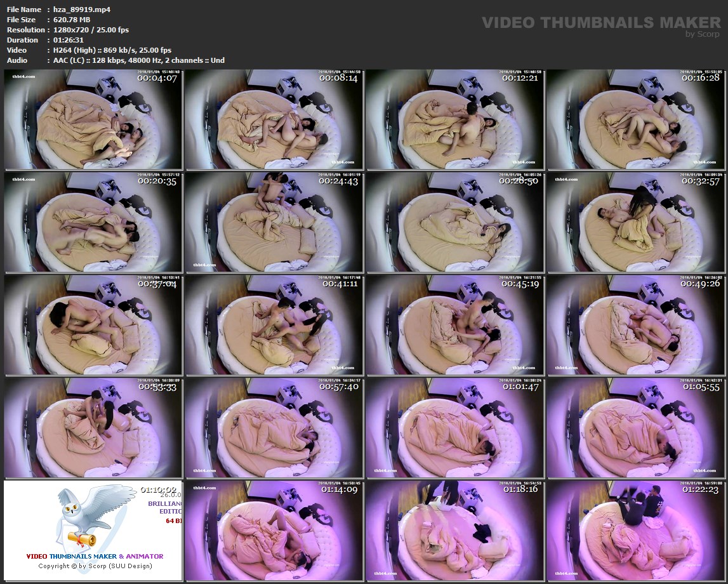Select the thumbnail stamped 00:16:28
Image resolution: width=728 pixels, height=584 pixels.
[635, 120]
